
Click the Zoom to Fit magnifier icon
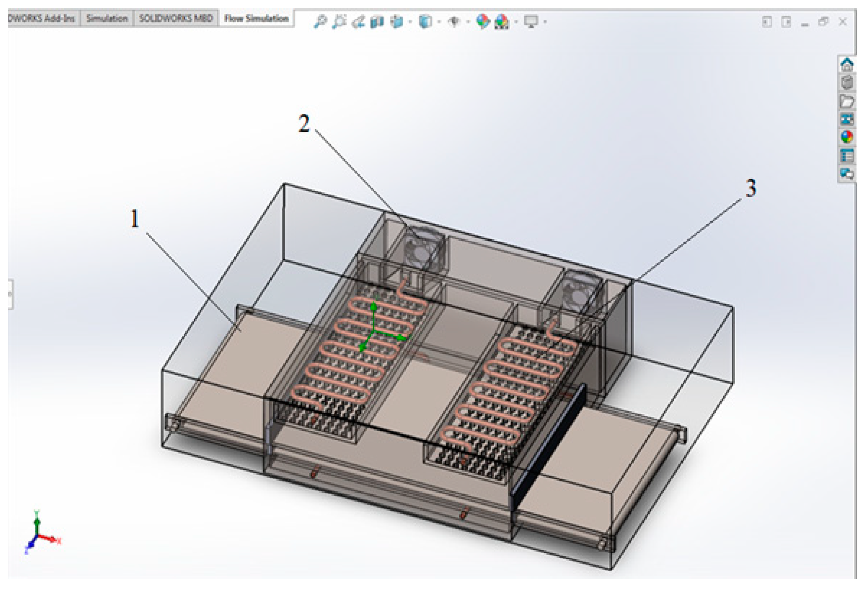point(320,22)
